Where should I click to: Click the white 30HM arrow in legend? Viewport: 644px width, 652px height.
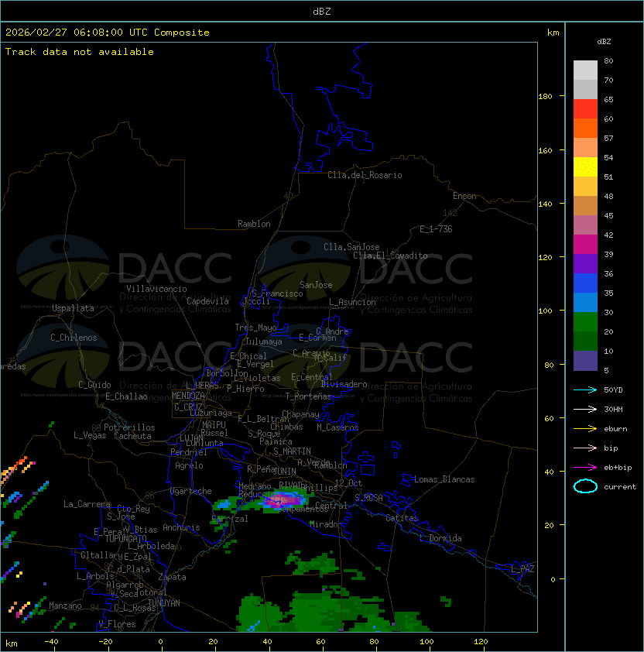(x=585, y=409)
